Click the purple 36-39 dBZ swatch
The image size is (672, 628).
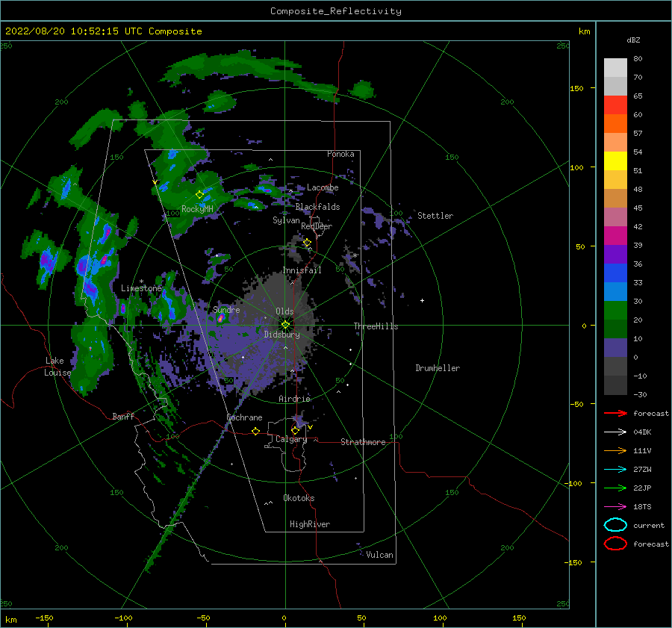coord(615,255)
